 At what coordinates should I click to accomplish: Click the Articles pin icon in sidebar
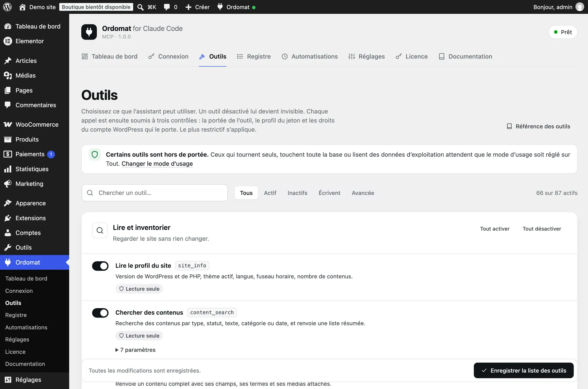(x=8, y=61)
